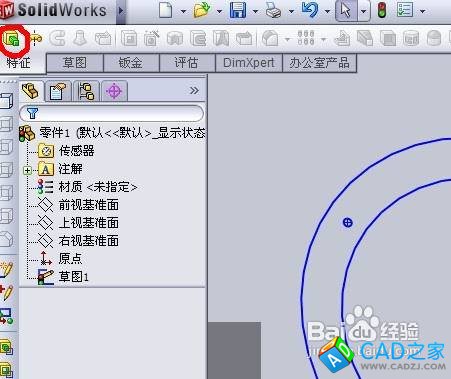Open the dropdown arrow beside New
Viewport: 451px width, 379px height.
coord(183,11)
